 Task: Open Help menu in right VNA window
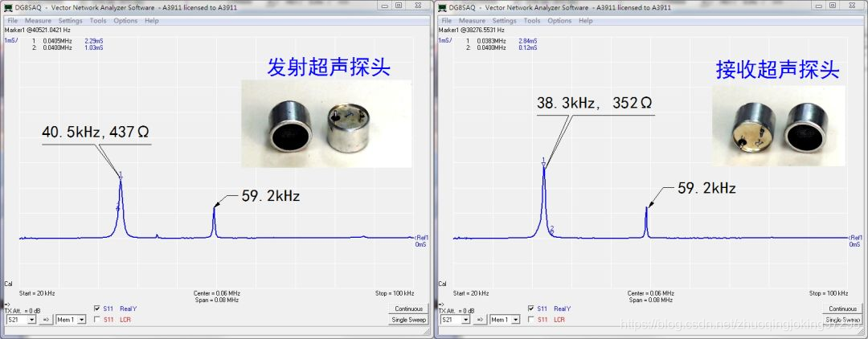(586, 20)
